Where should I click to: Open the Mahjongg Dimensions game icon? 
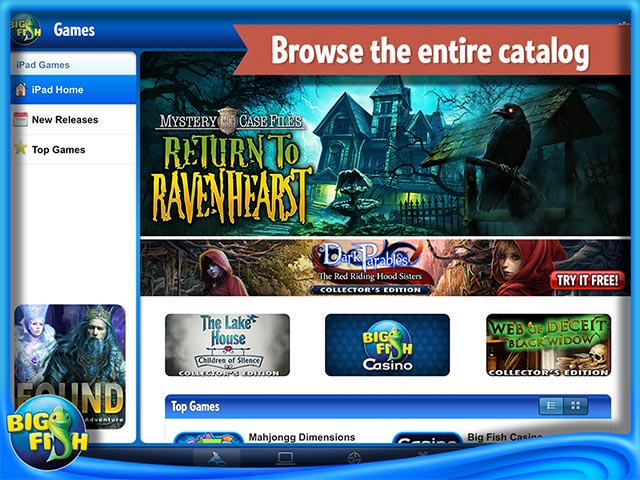(208, 437)
